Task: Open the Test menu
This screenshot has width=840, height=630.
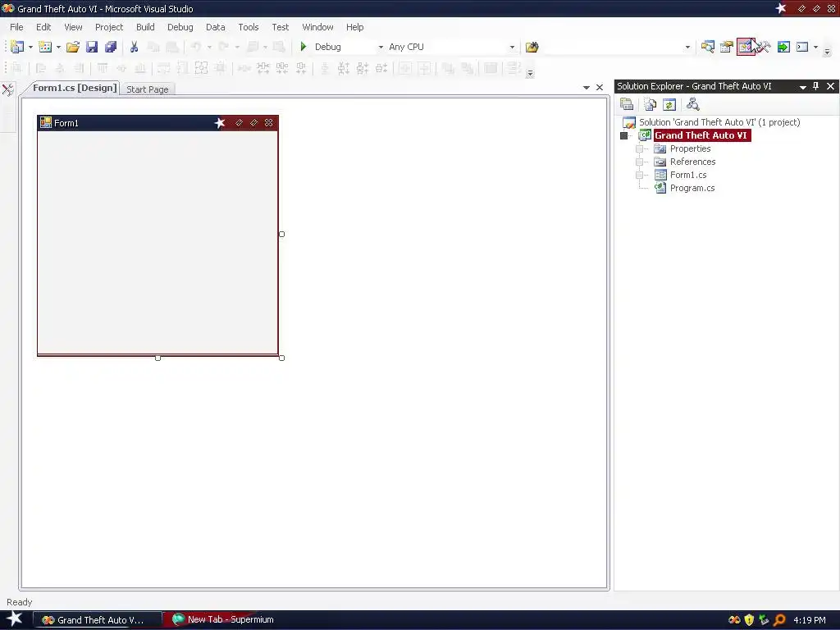Action: click(281, 27)
